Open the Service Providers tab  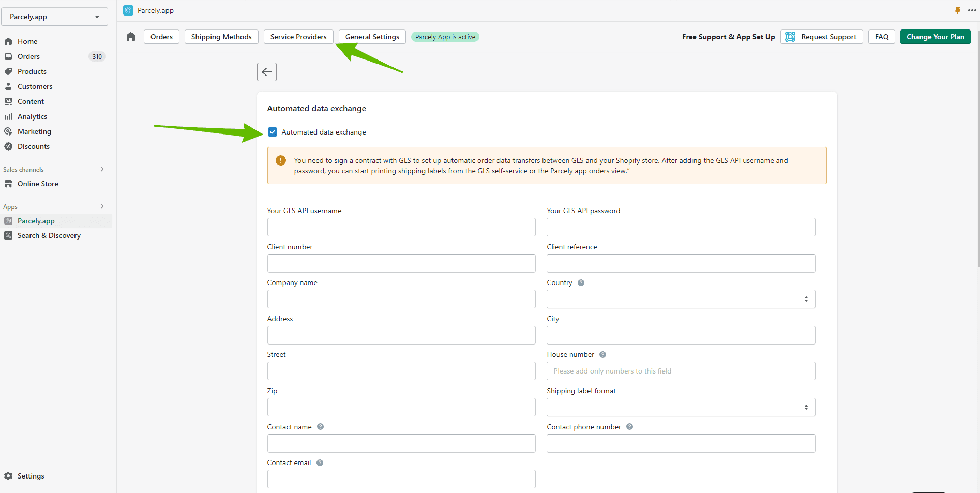298,37
